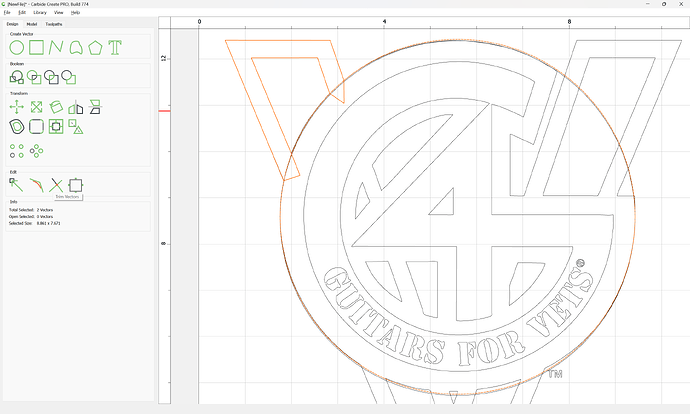
Task: Click the third Boolean icon with dark shapes
Action: (51, 77)
